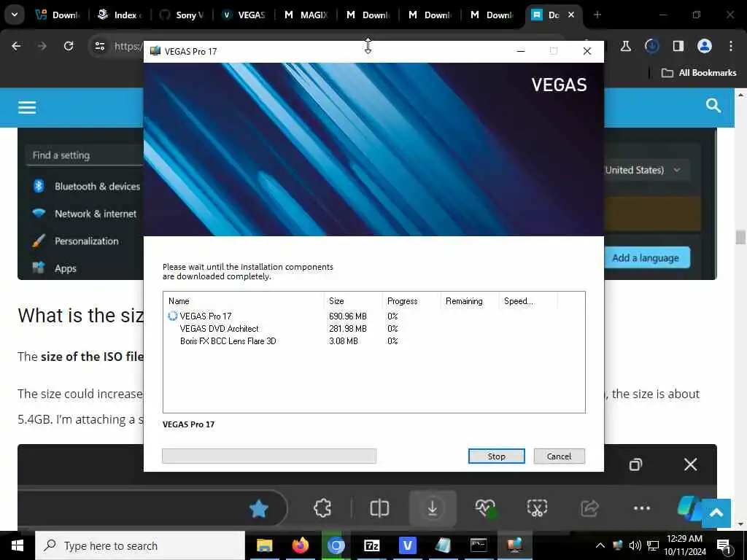Screen dimensions: 747x560
Task: Open File Explorer from the taskbar
Action: click(x=264, y=545)
